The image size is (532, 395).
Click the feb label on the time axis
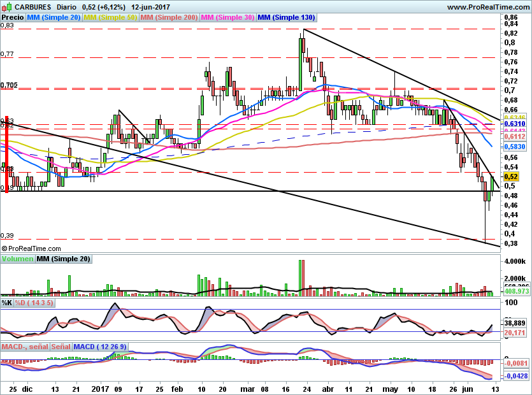click(177, 389)
